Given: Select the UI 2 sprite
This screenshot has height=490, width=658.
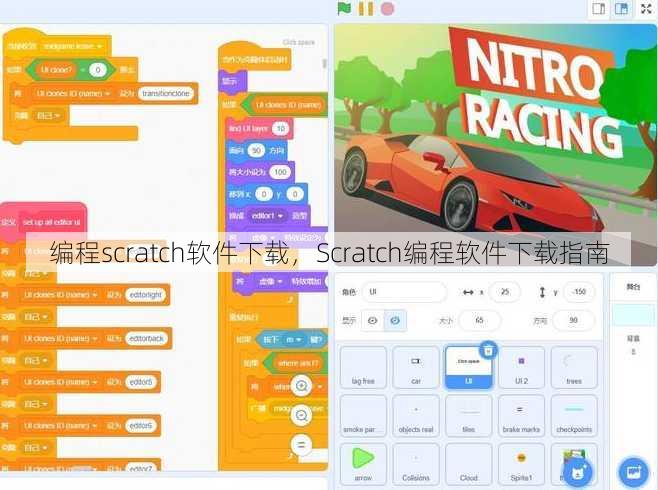Looking at the screenshot, I should [521, 367].
